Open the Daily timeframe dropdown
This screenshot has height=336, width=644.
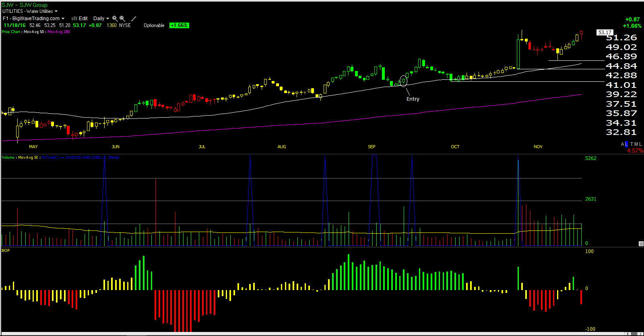click(101, 19)
